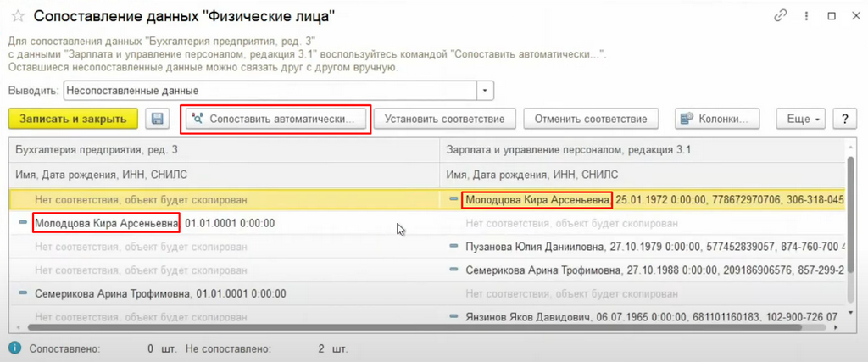Viewport: 868px width, 362px height.
Task: Select header Зарплата и управление персоналом, редакция 3.1
Action: 643,151
